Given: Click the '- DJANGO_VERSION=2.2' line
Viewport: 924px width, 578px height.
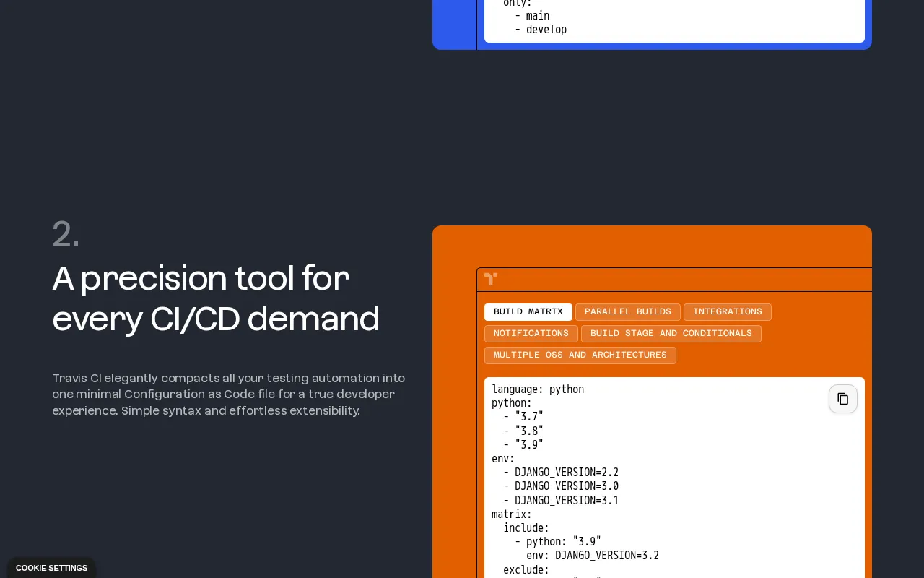Looking at the screenshot, I should [561, 473].
